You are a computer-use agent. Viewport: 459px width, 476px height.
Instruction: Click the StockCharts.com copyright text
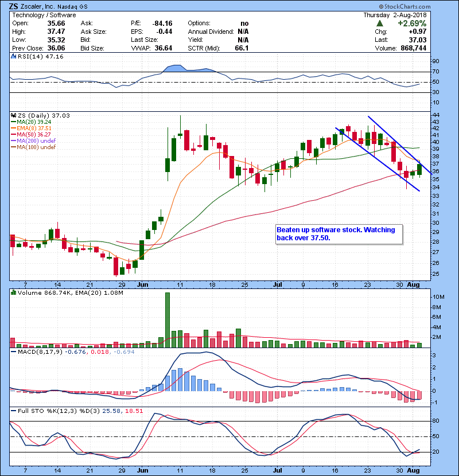[x=404, y=6]
